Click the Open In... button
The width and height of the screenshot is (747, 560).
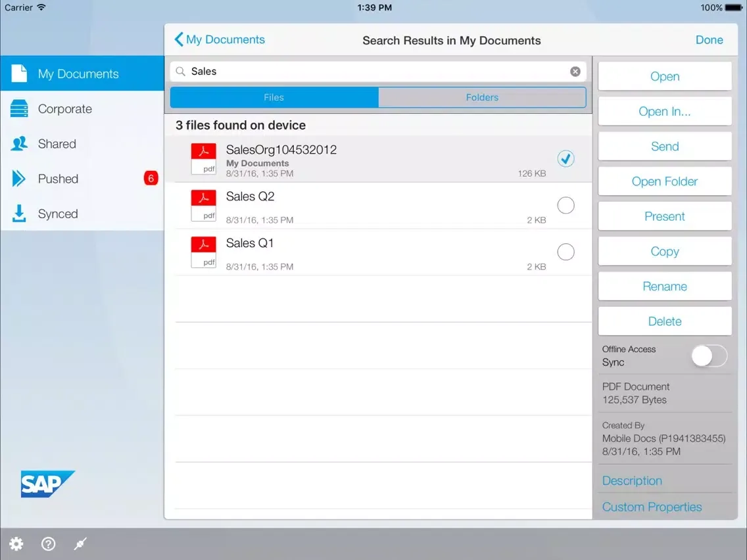665,112
